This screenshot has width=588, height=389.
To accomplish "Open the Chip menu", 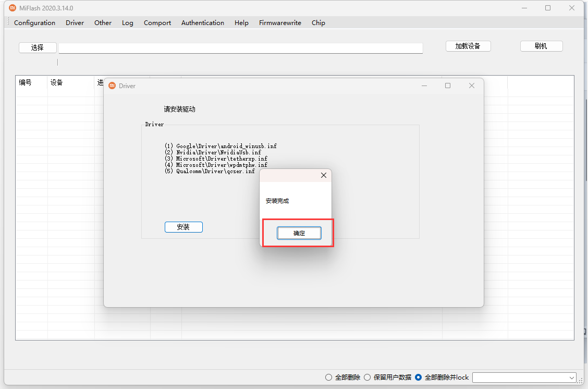I will pos(318,22).
